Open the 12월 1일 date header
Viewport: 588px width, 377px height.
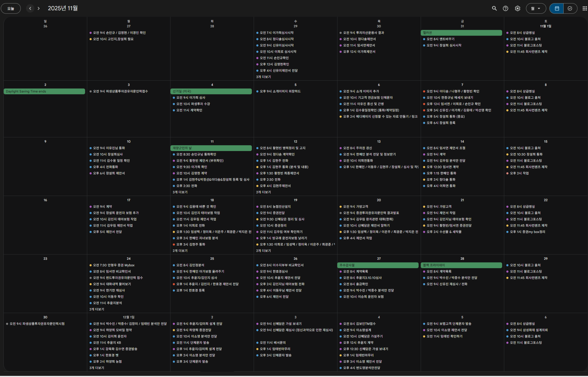click(129, 317)
